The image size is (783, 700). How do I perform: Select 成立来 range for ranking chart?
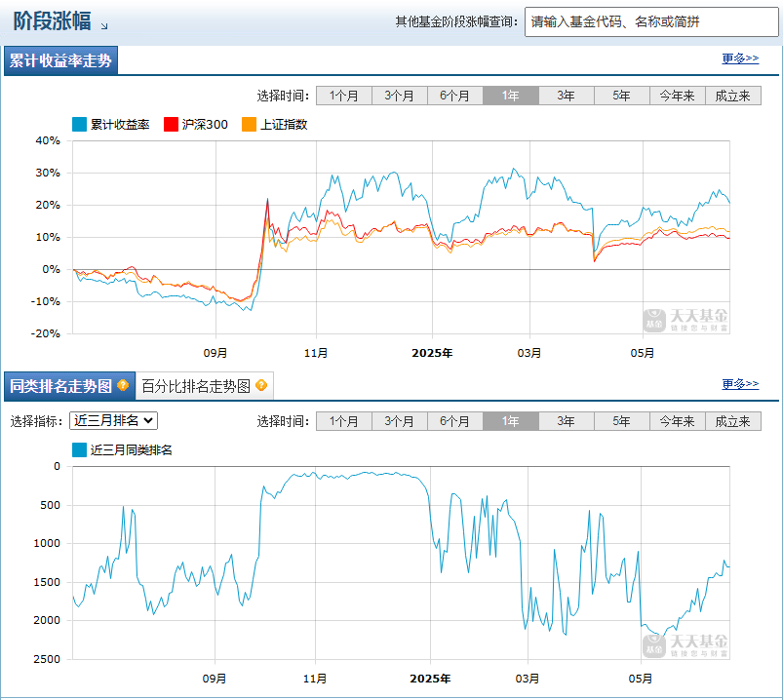click(733, 421)
